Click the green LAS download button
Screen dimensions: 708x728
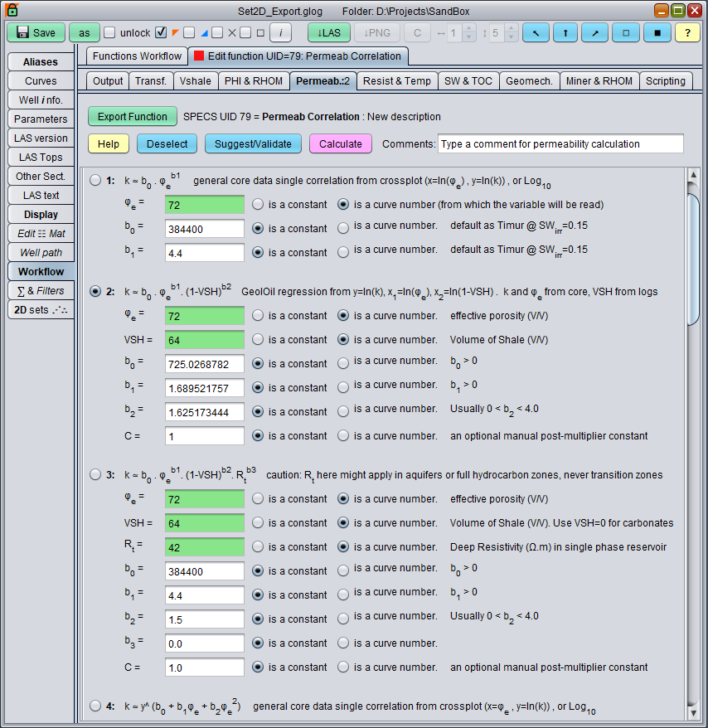click(328, 32)
